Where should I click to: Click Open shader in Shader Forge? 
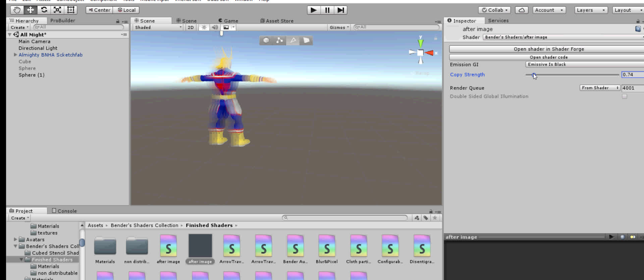[548, 49]
